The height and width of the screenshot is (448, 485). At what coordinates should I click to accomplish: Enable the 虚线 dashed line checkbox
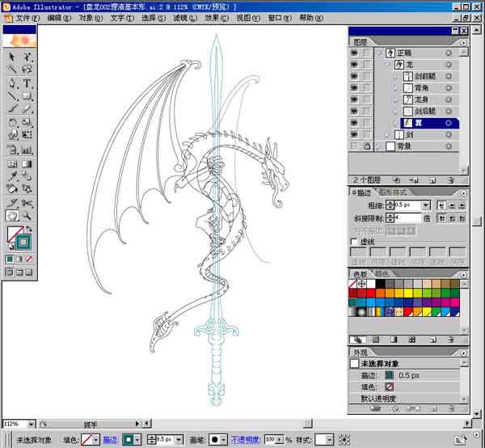[x=354, y=242]
